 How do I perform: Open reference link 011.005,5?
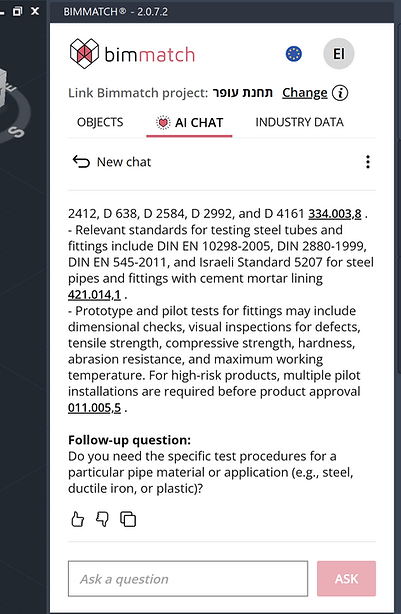[94, 408]
